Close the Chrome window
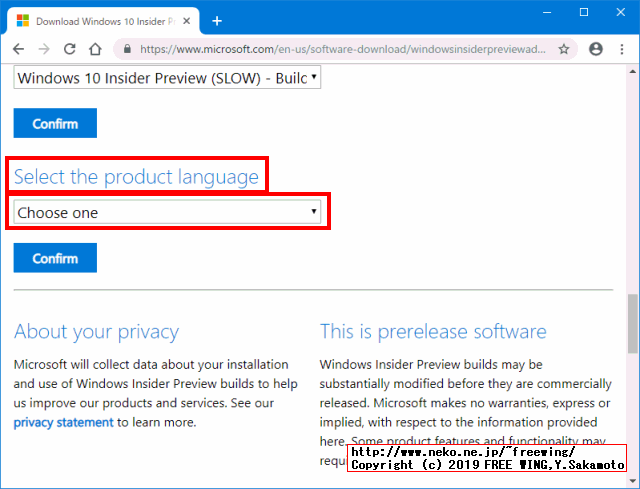The height and width of the screenshot is (489, 640). 621,13
